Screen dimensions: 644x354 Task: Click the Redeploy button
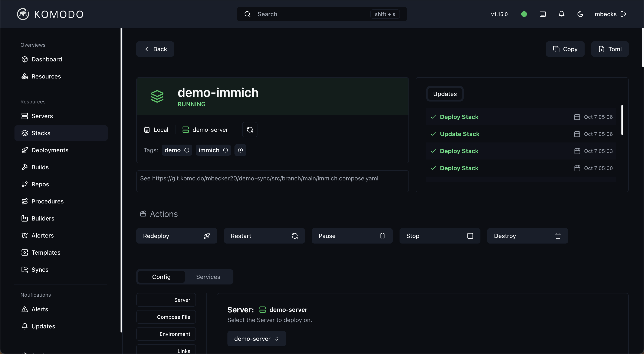[x=177, y=236]
